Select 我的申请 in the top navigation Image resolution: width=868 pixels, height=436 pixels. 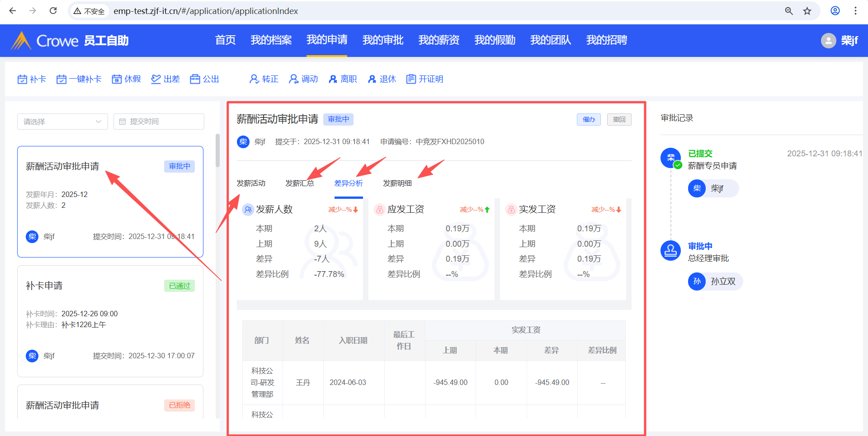pos(327,40)
